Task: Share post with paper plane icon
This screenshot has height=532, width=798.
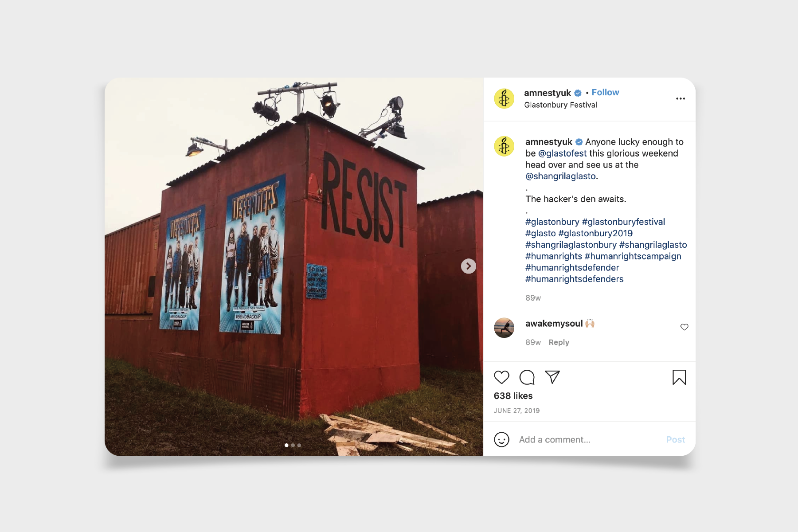Action: coord(552,377)
